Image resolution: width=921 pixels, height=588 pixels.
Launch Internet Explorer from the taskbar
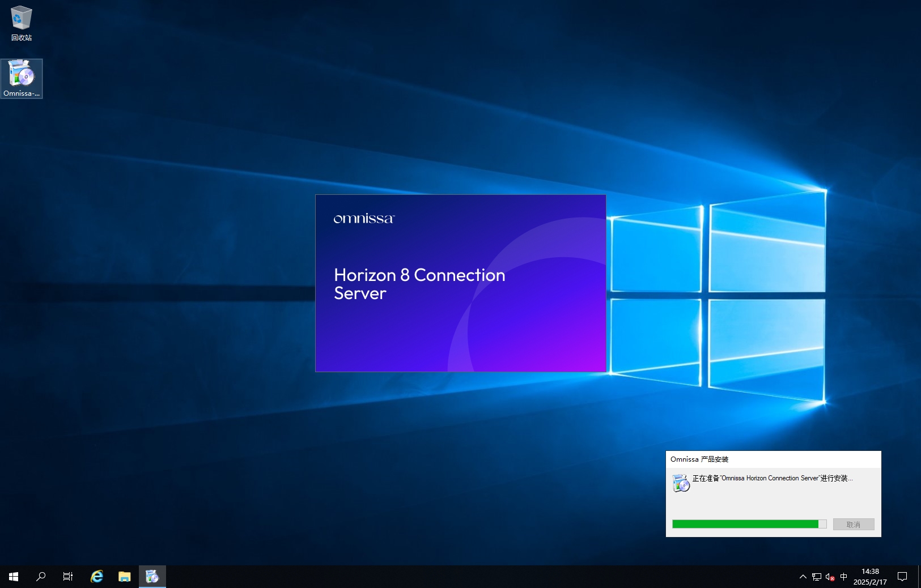[97, 577]
